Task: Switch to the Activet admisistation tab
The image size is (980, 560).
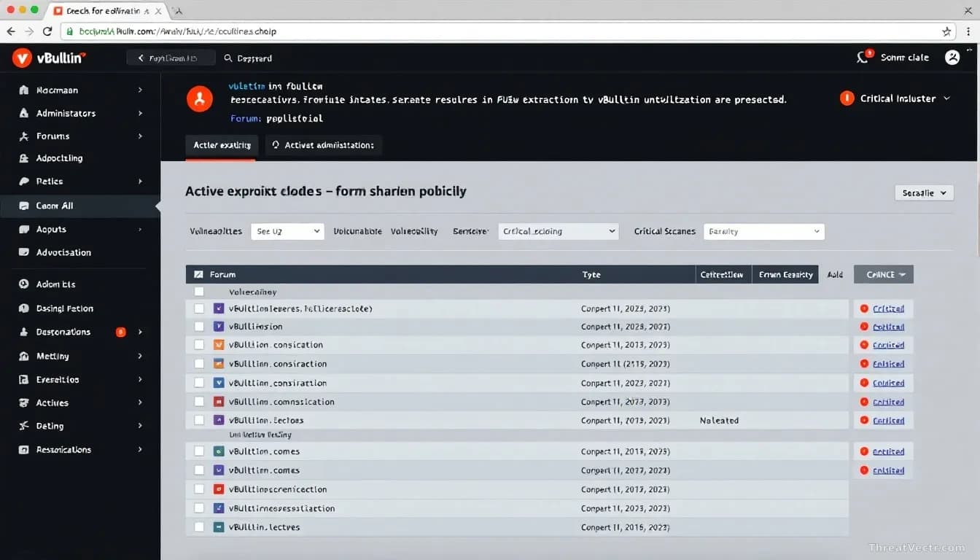Action: coord(323,145)
